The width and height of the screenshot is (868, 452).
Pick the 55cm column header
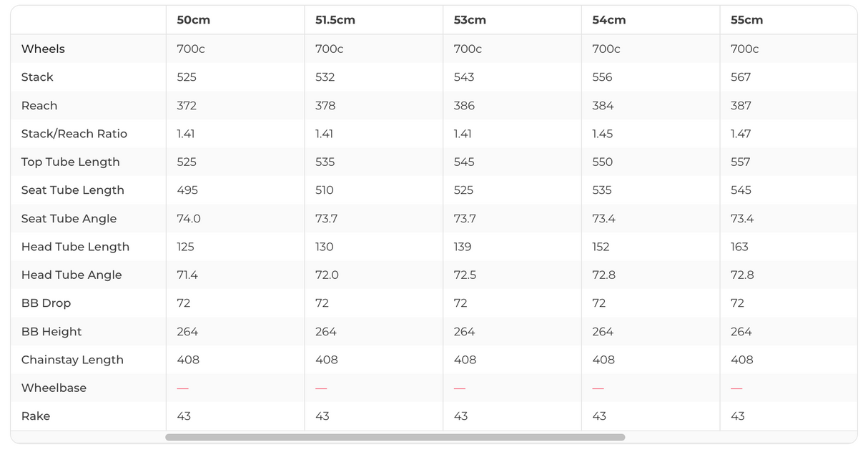[x=746, y=20]
